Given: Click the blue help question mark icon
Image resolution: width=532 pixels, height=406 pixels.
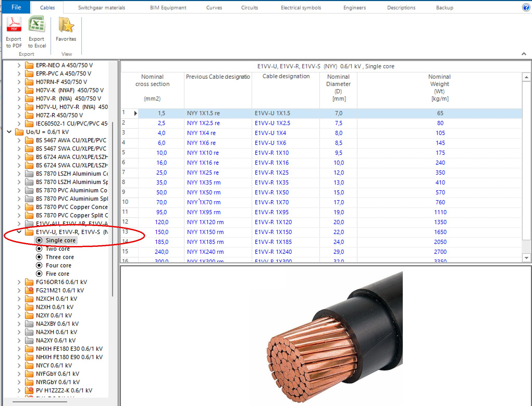Looking at the screenshot, I should pos(526,7).
